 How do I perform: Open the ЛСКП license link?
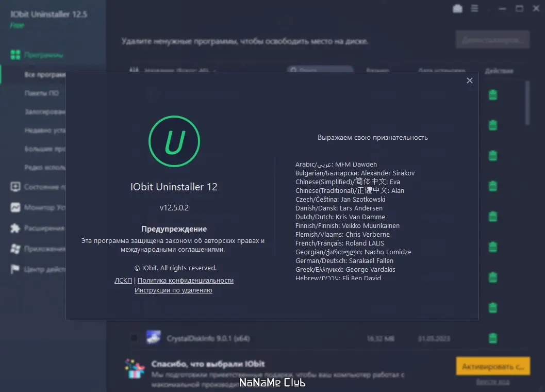tap(123, 281)
